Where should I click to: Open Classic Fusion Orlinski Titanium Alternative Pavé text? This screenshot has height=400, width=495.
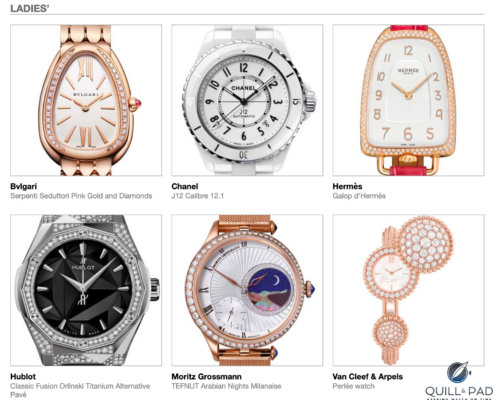coord(80,390)
